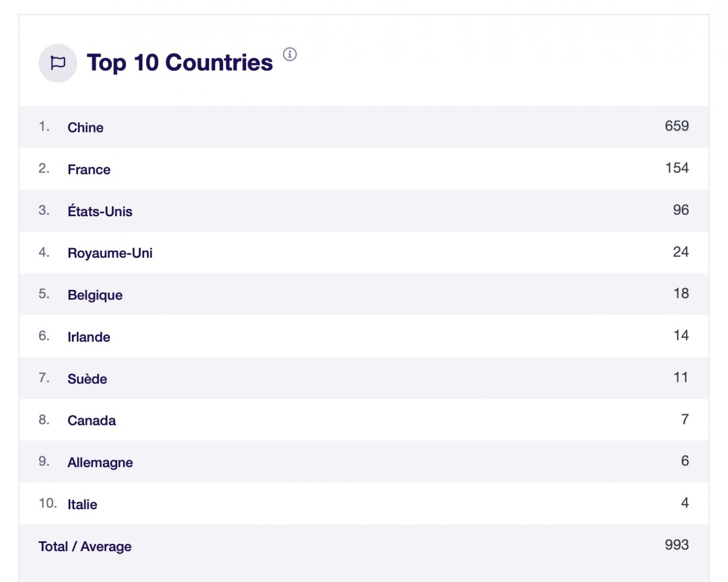Select Belgique in the list
This screenshot has height=582, width=728.
(95, 295)
